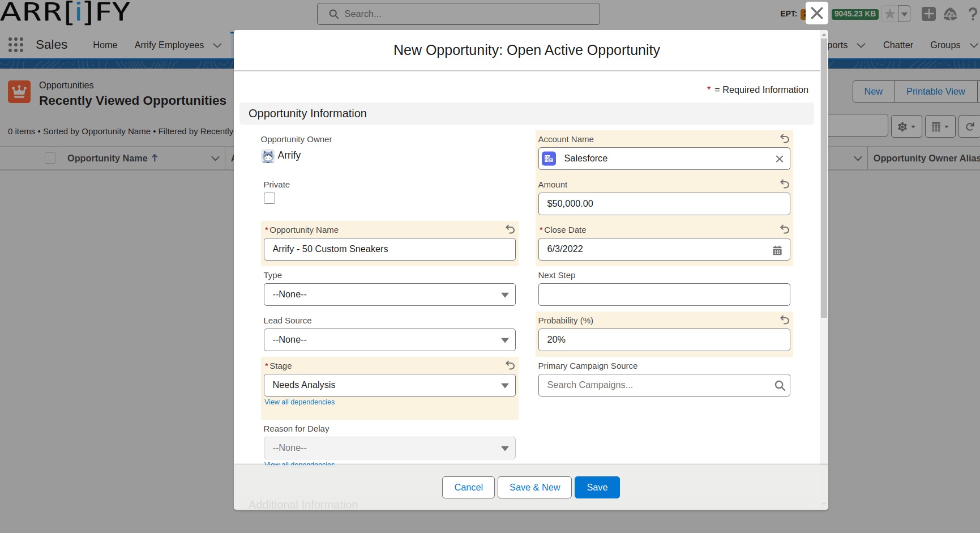Open the Lead Source dropdown
Viewport: 980px width, 533px height.
pos(390,340)
